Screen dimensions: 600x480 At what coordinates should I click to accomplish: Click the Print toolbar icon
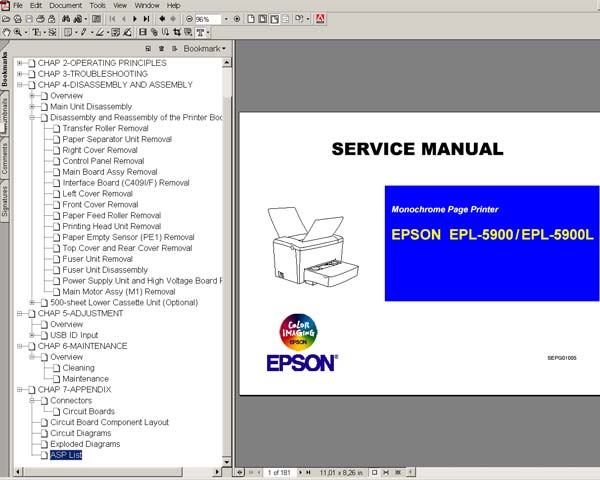(41, 19)
